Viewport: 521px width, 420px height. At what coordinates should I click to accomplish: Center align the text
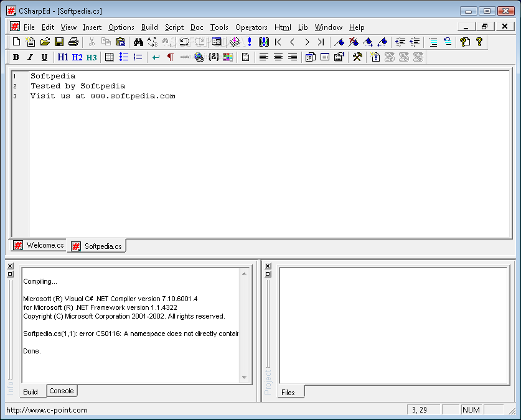[x=278, y=57]
